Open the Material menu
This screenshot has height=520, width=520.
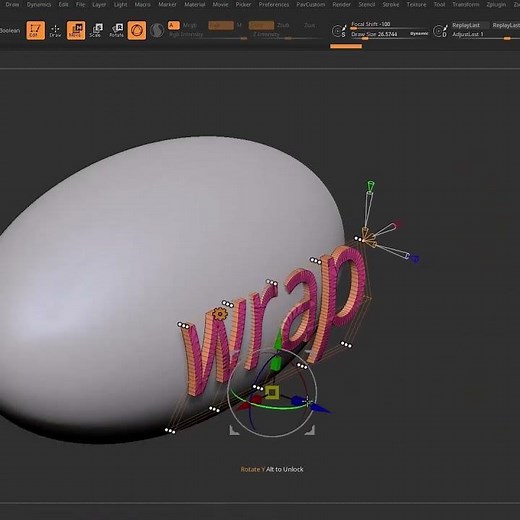[x=195, y=4]
